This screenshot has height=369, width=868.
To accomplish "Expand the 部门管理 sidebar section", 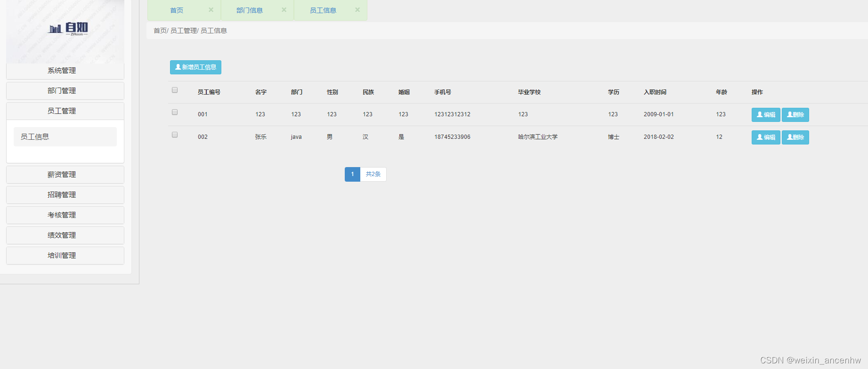I will pos(65,91).
